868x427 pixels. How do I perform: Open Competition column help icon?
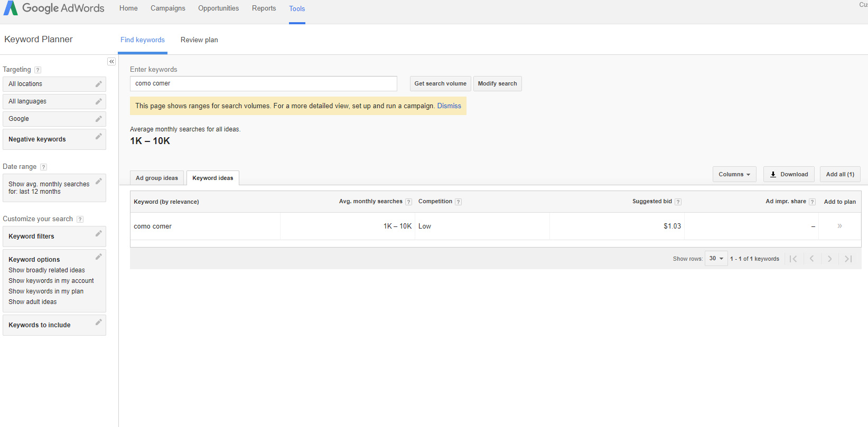tap(458, 202)
